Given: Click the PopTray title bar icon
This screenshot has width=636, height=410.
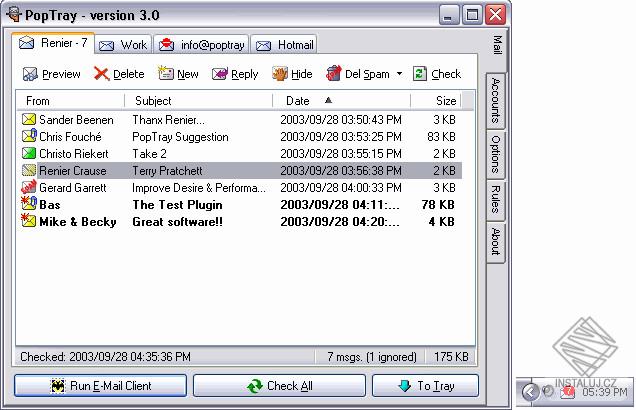Looking at the screenshot, I should coord(15,15).
